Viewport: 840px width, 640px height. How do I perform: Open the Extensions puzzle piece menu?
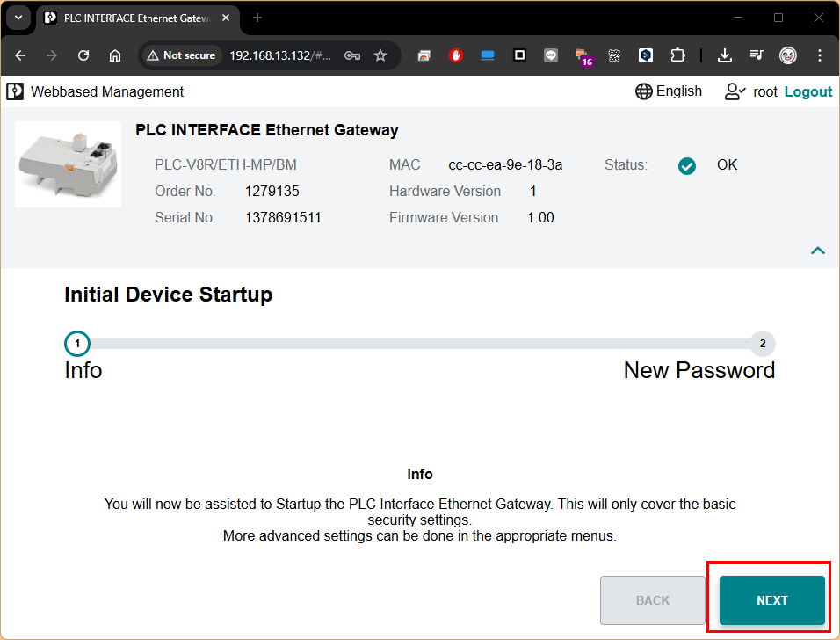tap(677, 55)
